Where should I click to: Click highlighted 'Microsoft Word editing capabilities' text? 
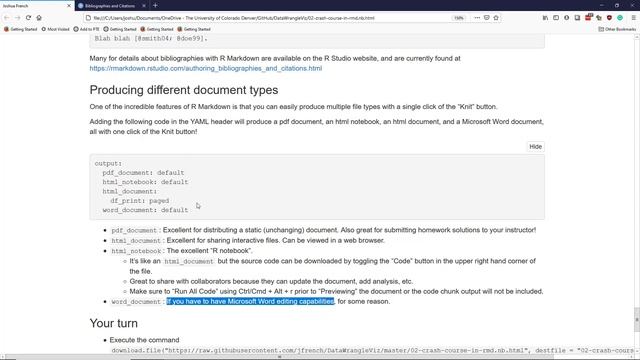pos(280,301)
